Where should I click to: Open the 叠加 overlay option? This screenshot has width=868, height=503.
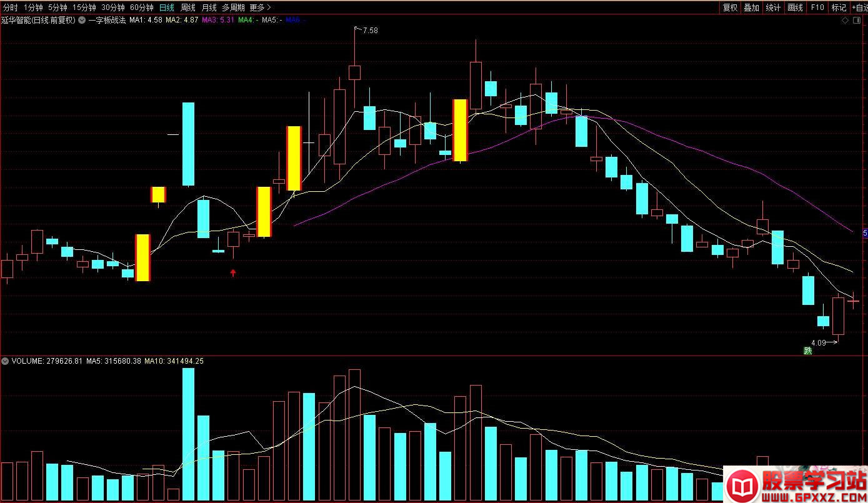(751, 7)
